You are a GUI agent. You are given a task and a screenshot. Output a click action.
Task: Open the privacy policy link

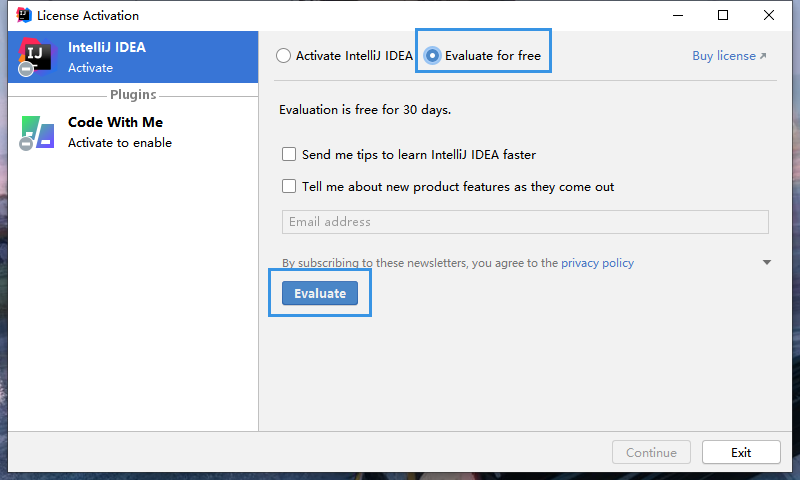(597, 263)
